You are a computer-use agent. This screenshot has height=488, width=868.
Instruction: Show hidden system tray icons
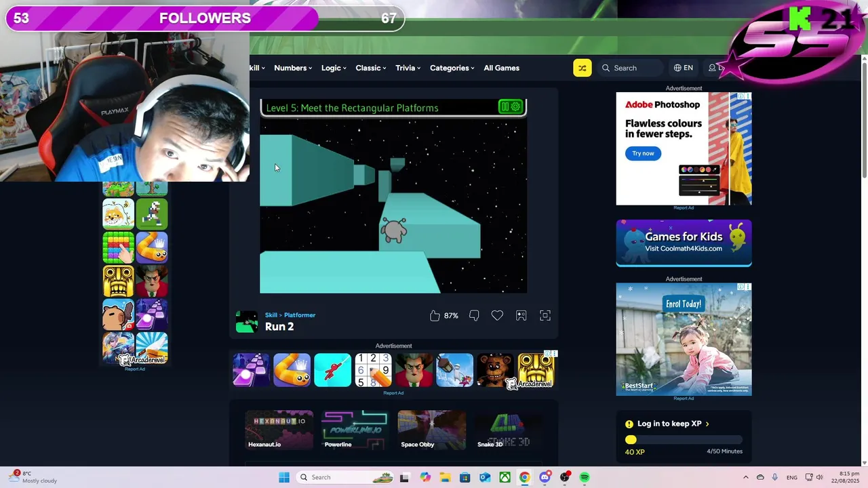coord(746,477)
